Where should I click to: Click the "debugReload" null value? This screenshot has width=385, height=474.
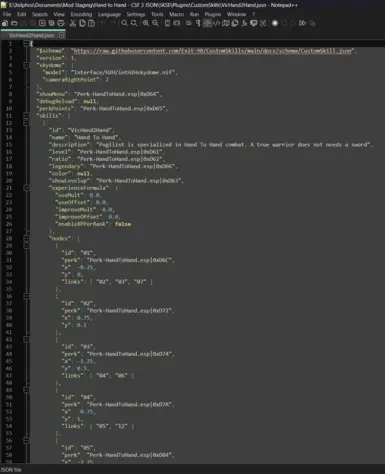[90, 101]
